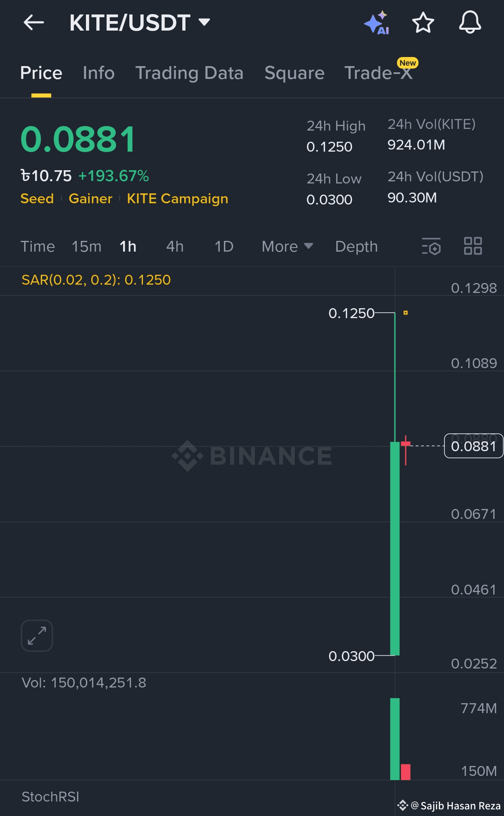Switch chart interval to 15m
Screen dimensions: 504x816
(86, 247)
